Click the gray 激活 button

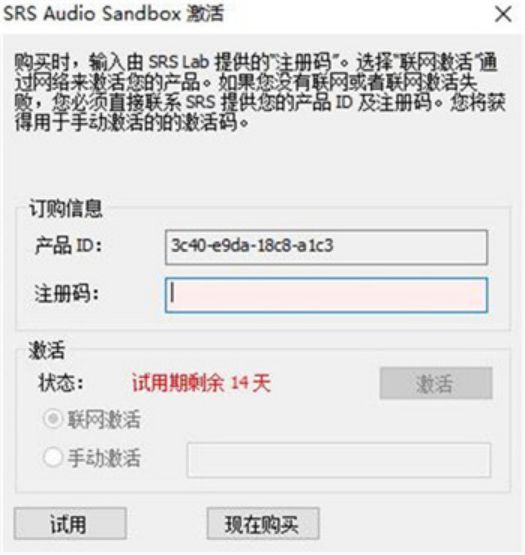coord(436,383)
